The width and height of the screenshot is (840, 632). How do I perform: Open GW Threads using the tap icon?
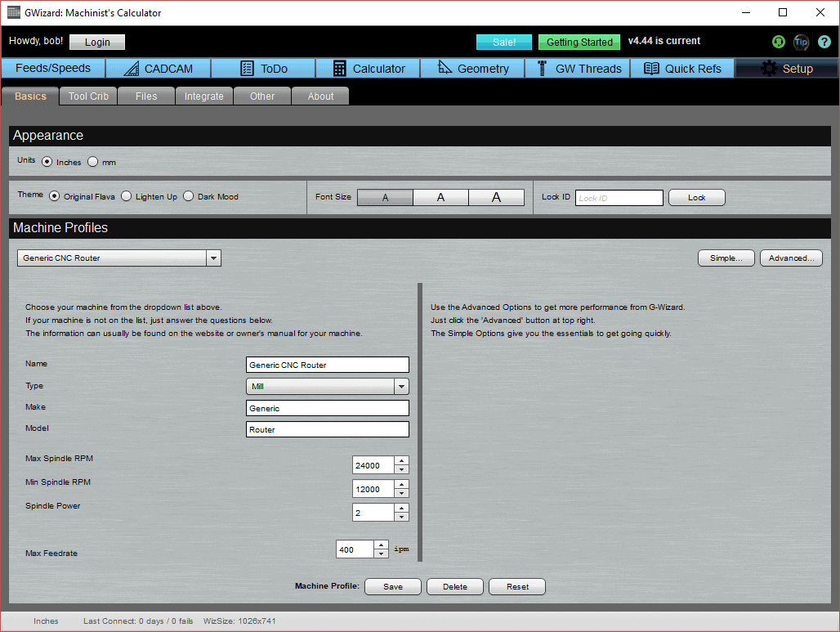pos(540,69)
